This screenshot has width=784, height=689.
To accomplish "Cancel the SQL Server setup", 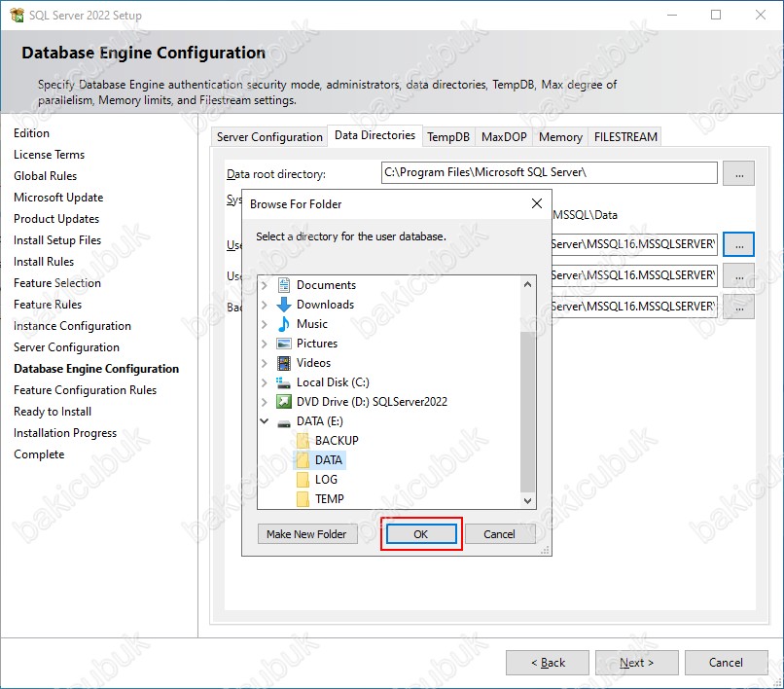I will (726, 663).
